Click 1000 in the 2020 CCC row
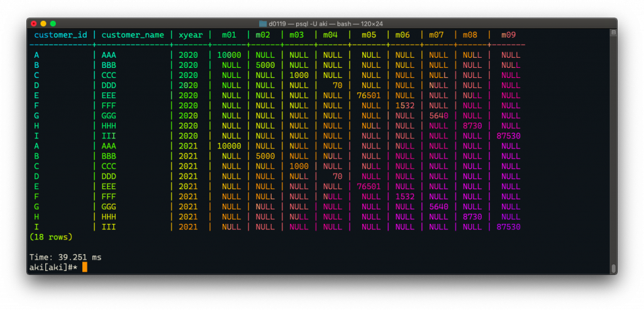 (299, 75)
